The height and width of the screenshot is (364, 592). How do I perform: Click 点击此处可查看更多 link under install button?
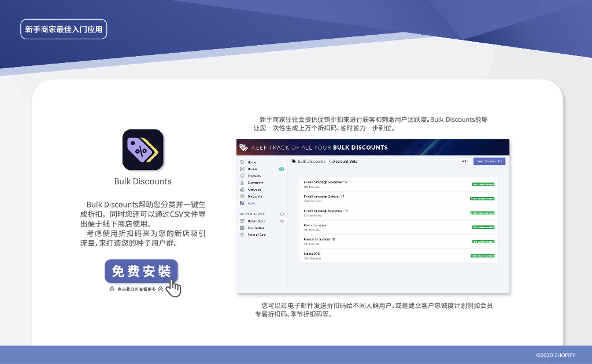click(x=136, y=289)
